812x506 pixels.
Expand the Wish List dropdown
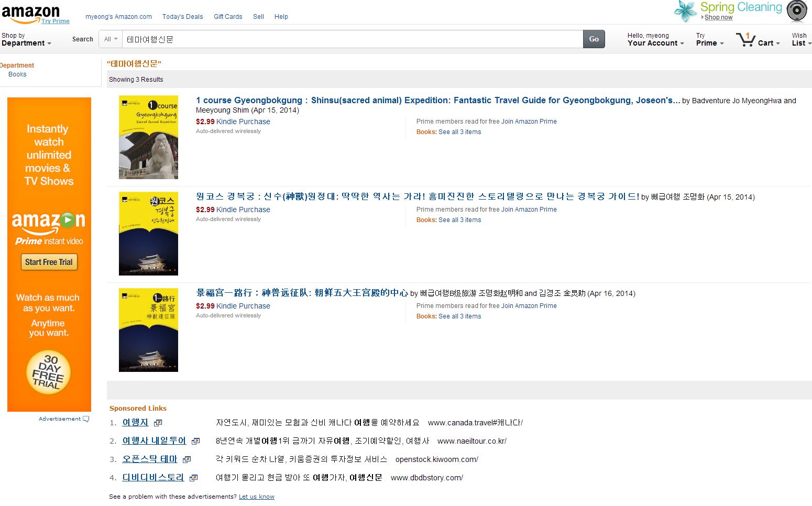801,39
